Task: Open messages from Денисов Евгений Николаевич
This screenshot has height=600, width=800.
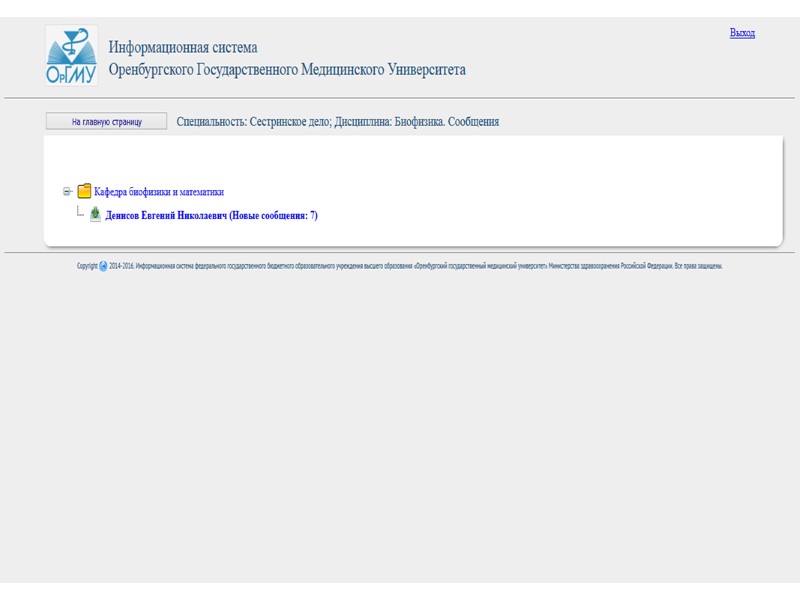Action: (x=211, y=215)
